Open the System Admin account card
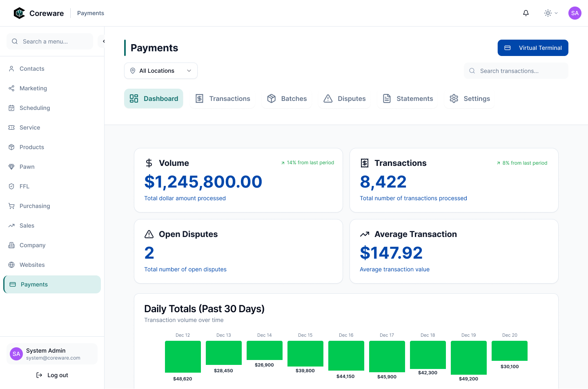The height and width of the screenshot is (389, 588). point(52,354)
